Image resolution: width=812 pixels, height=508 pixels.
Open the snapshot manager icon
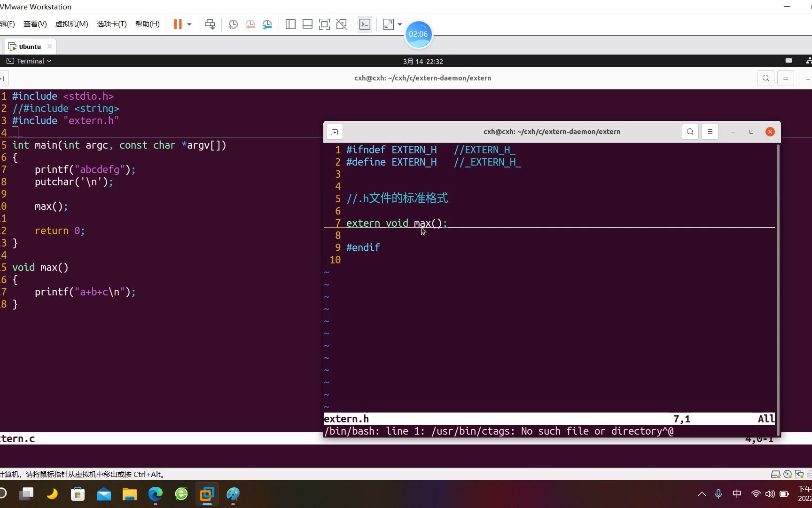[x=267, y=24]
